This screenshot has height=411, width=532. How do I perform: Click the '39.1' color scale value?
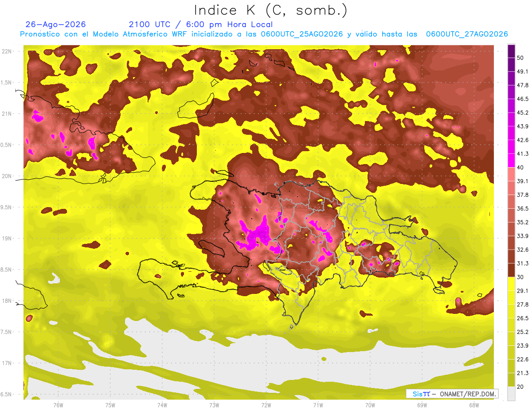[x=523, y=181]
